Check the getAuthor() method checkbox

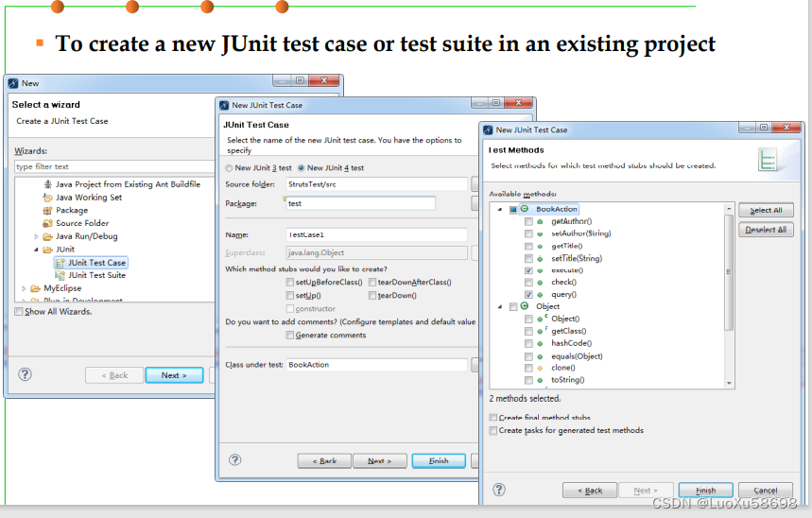coord(528,222)
